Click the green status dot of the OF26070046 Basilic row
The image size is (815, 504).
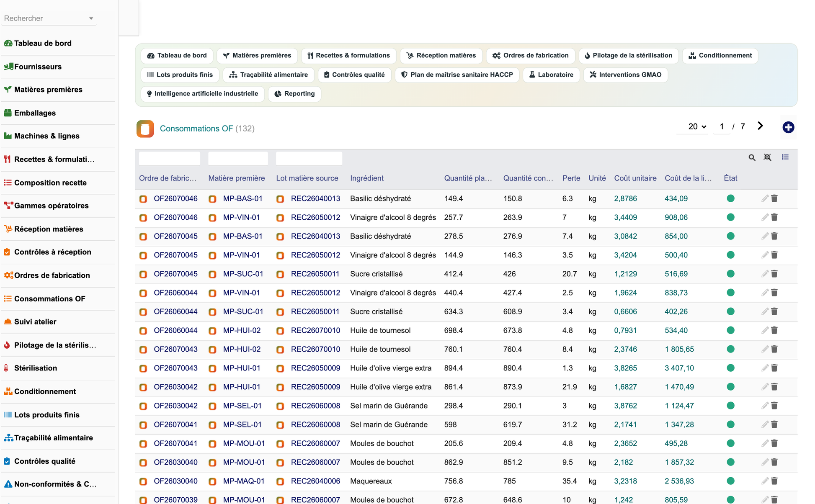point(730,198)
